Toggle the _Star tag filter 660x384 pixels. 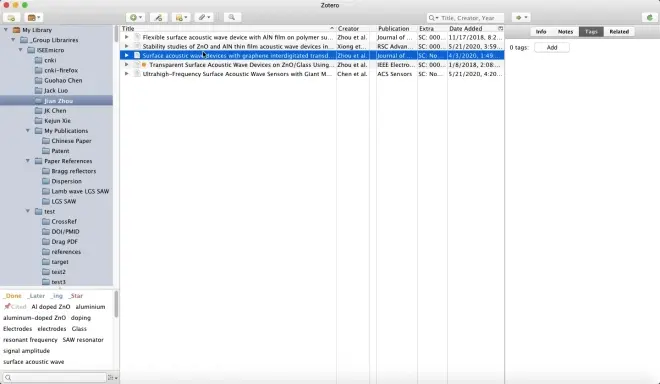[76, 296]
